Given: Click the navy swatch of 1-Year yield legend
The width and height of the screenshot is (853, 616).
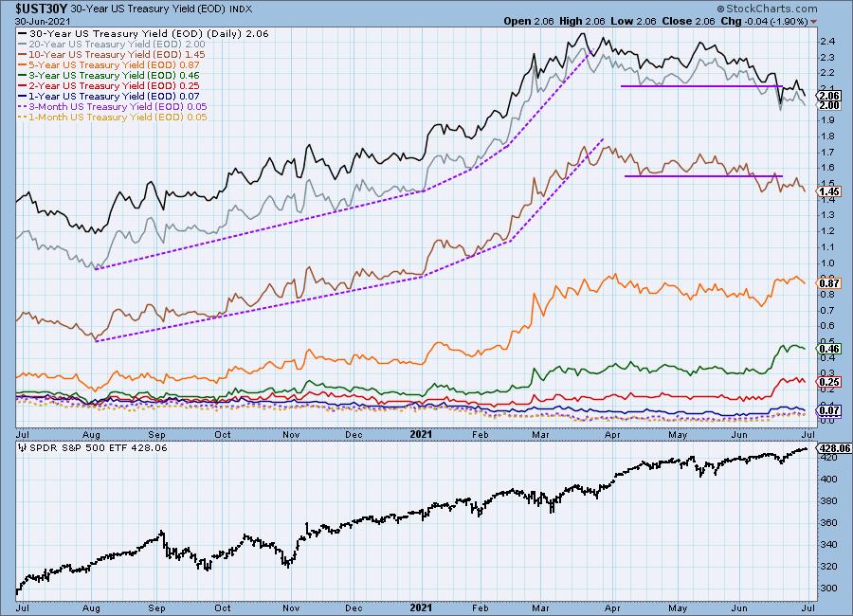Looking at the screenshot, I should tap(23, 96).
